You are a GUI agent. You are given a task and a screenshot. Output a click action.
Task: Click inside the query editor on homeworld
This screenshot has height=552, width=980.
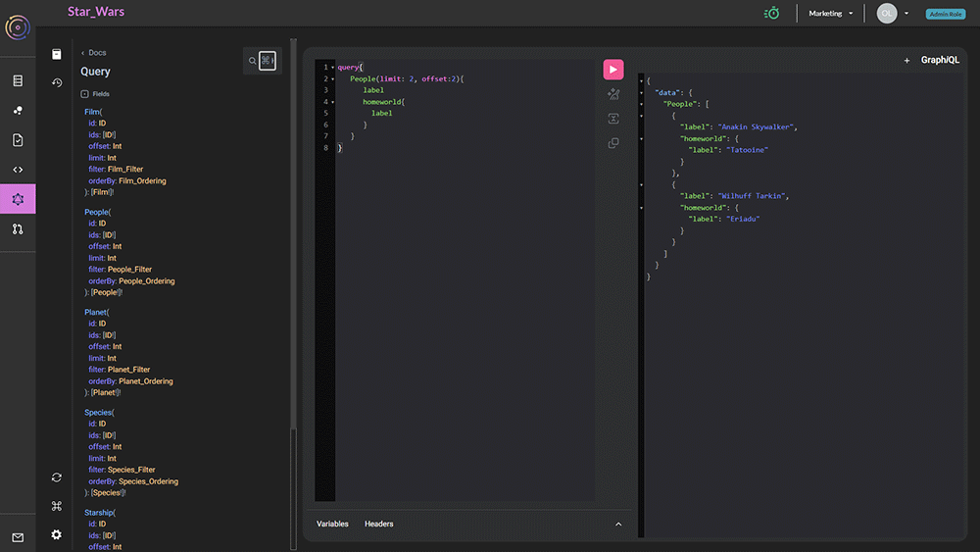(x=382, y=102)
